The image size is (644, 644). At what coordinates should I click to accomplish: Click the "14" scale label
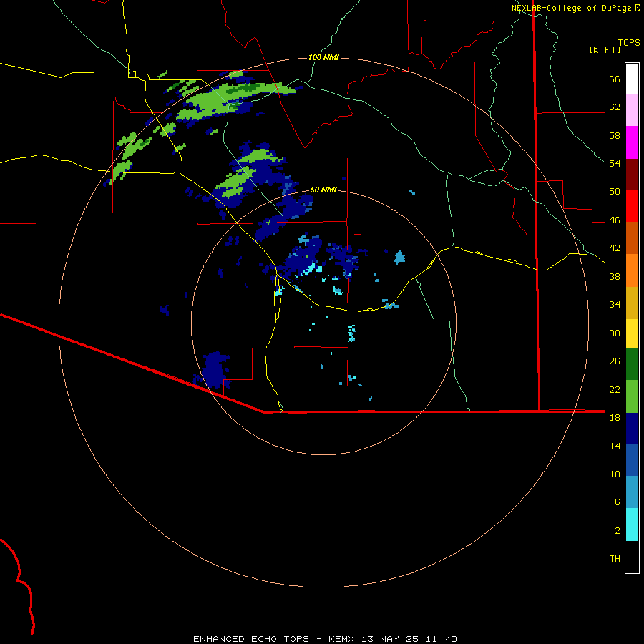click(x=615, y=446)
